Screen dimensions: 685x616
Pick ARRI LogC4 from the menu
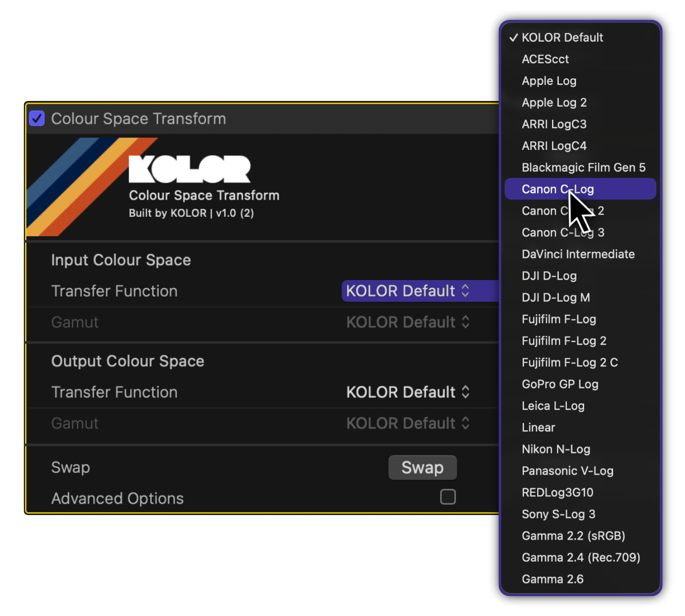point(554,146)
